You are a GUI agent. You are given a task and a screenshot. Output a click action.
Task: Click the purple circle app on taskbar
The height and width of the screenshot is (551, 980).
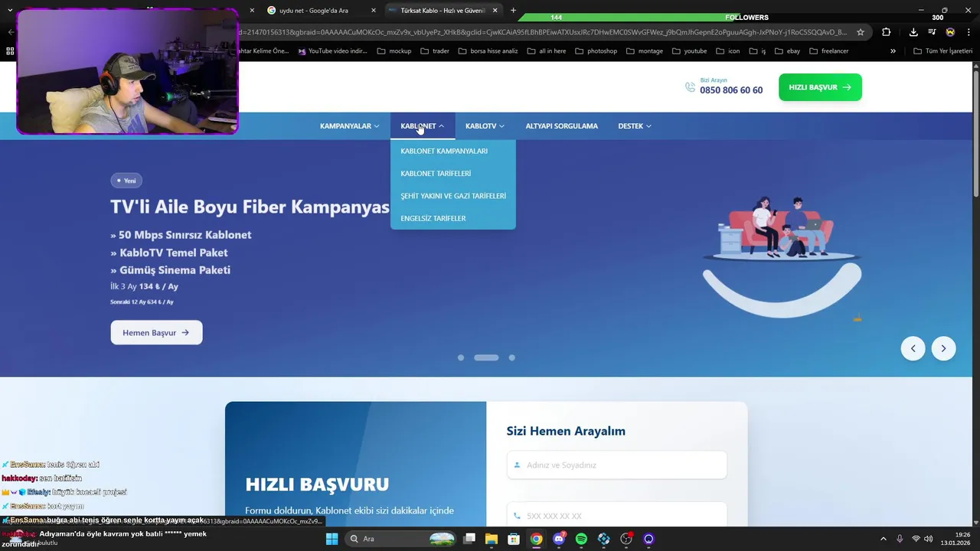[648, 539]
